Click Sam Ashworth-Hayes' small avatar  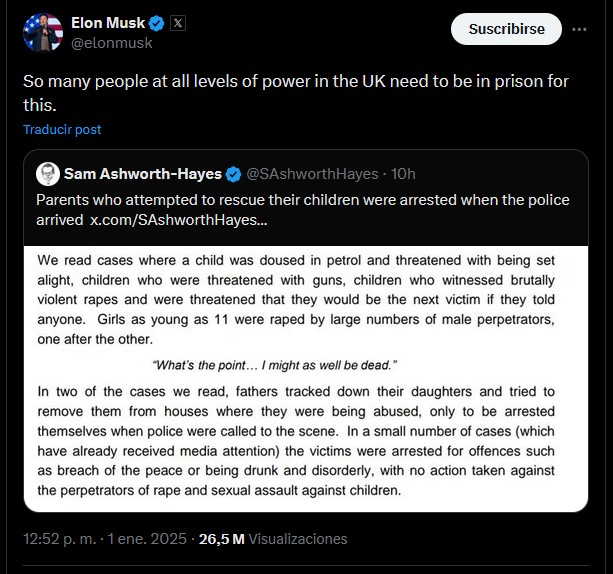[x=47, y=174]
